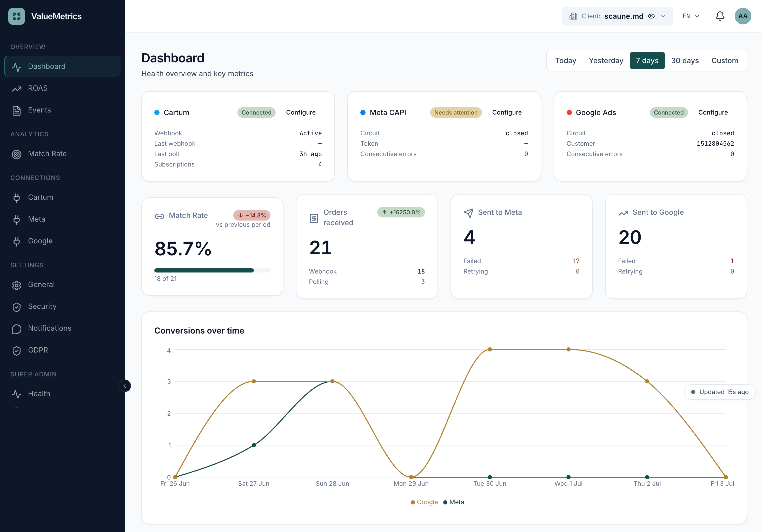Select the Today date range tab
The image size is (762, 532).
coord(566,61)
